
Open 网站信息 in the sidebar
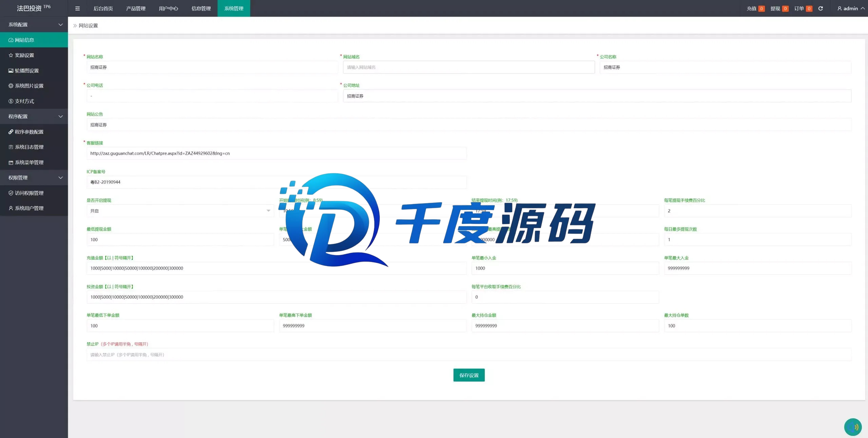coord(34,40)
